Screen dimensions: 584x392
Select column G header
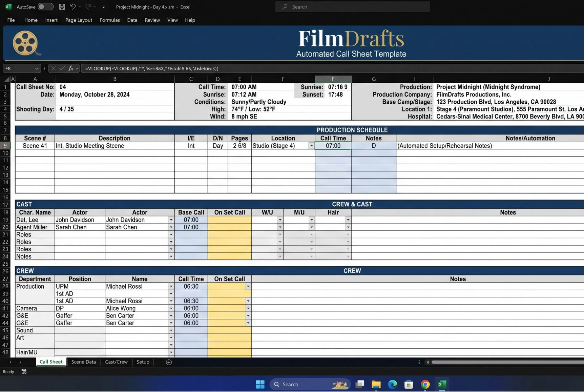pyautogui.click(x=374, y=79)
